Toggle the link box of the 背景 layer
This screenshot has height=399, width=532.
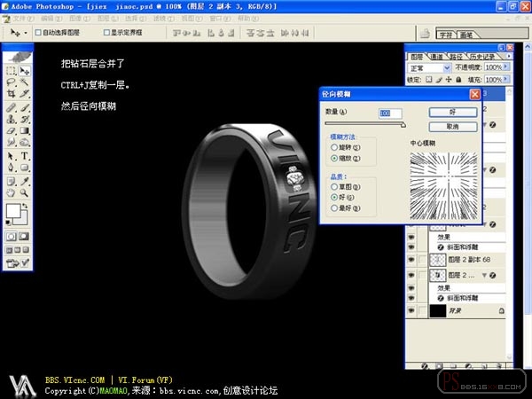[x=422, y=310]
